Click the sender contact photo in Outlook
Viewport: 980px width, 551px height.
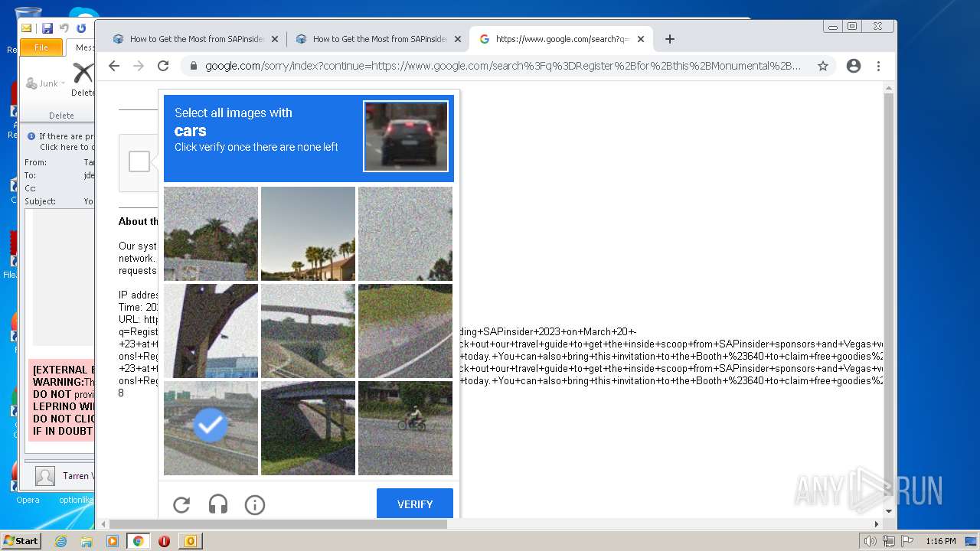[45, 476]
